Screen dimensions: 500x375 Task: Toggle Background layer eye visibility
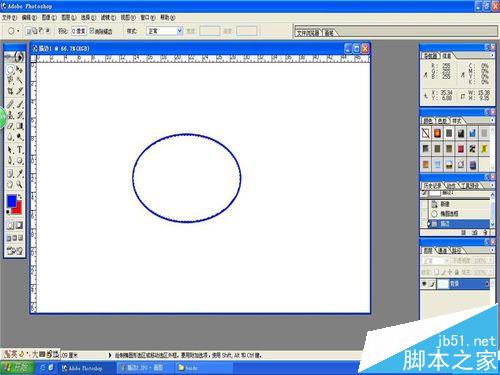[424, 284]
